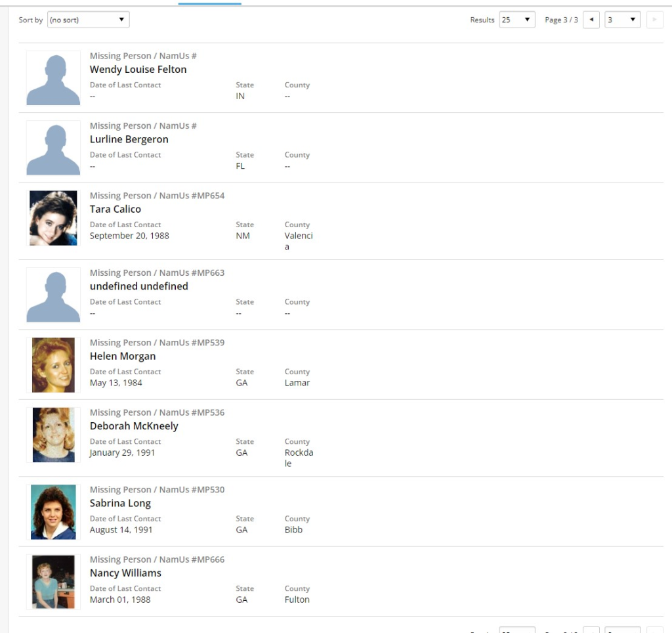672x633 pixels.
Task: Click the Lurline Bergeron name link
Action: (129, 139)
